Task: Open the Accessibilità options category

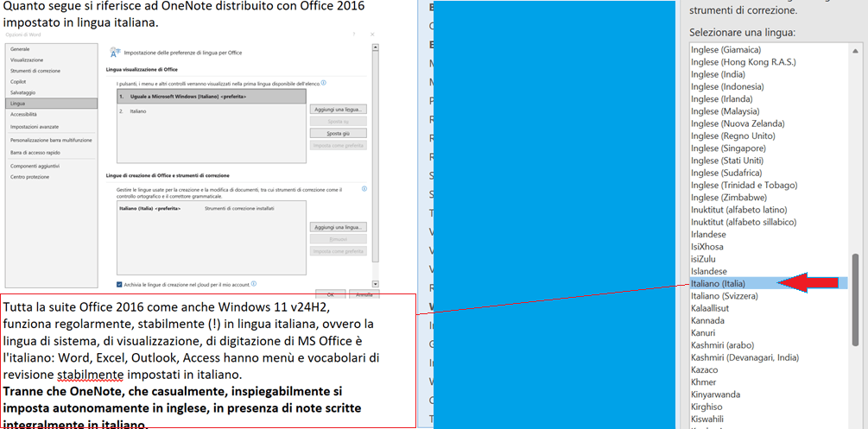Action: pos(23,114)
